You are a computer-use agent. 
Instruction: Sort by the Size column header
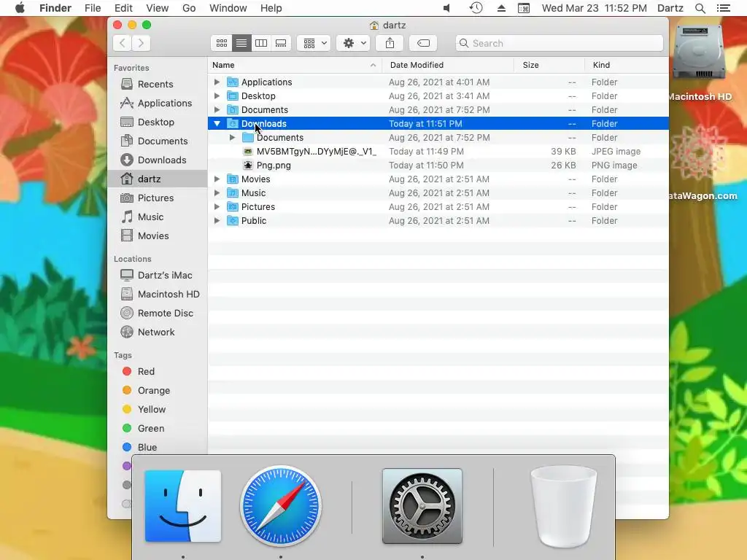[549, 65]
